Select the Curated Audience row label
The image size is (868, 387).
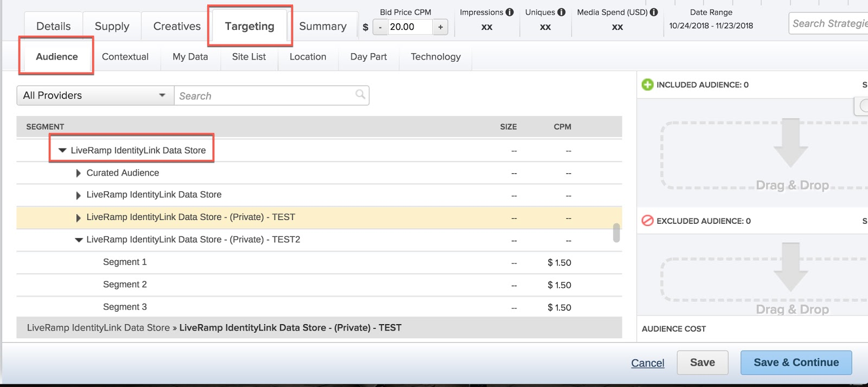[123, 173]
